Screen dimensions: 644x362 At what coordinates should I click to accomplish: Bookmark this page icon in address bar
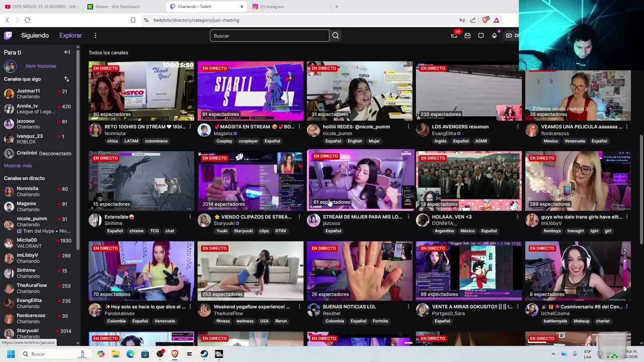(x=133, y=20)
